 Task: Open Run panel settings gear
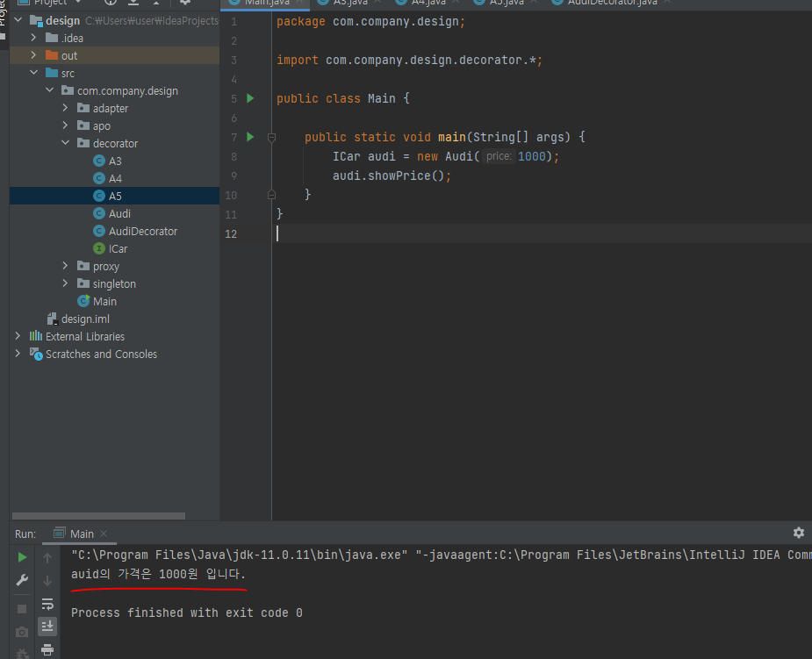pyautogui.click(x=799, y=533)
